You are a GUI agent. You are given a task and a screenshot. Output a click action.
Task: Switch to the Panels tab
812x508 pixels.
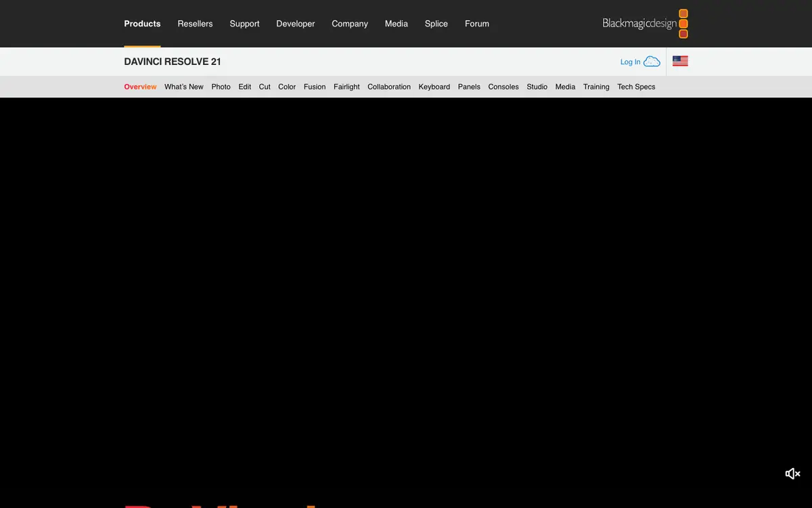tap(469, 87)
